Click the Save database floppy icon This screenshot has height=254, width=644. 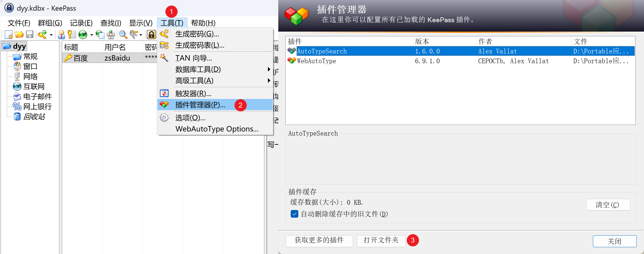[x=30, y=35]
